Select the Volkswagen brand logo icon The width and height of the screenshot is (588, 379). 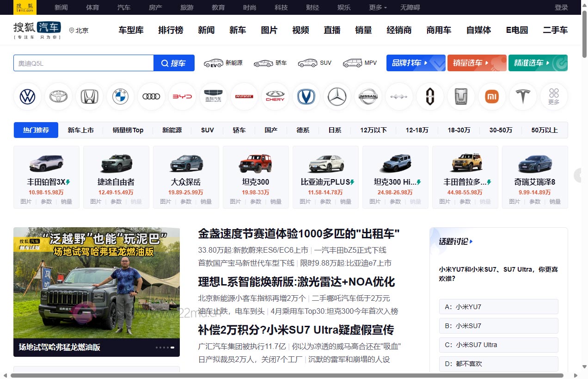coord(27,96)
